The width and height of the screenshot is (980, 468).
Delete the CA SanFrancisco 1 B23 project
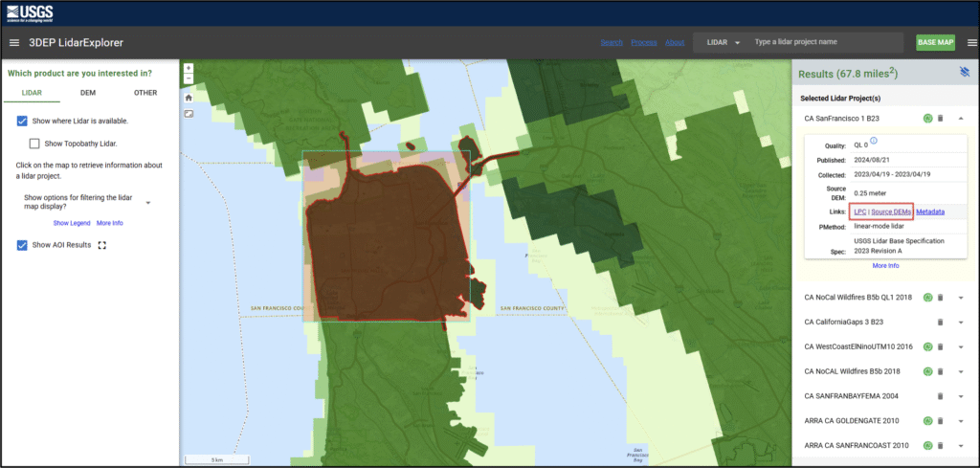click(940, 118)
